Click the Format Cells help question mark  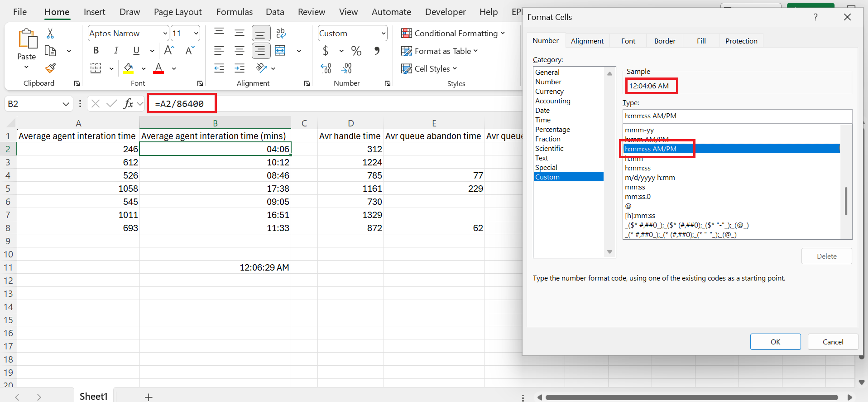(x=815, y=17)
